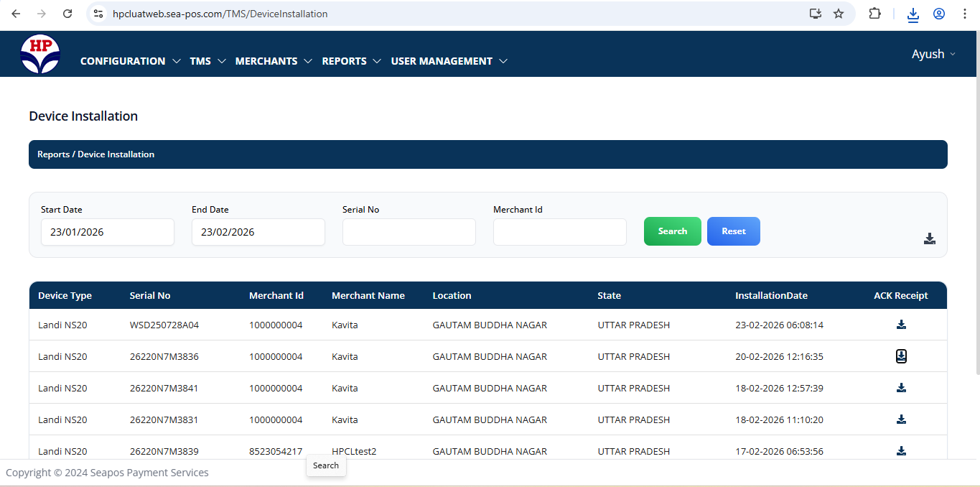Download the report using export icon

[929, 238]
